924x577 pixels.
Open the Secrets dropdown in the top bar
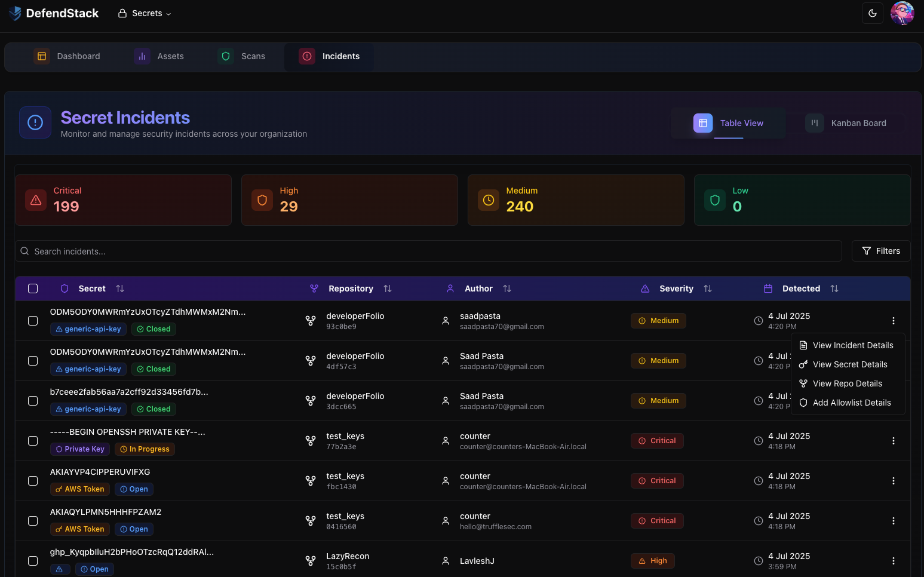144,13
